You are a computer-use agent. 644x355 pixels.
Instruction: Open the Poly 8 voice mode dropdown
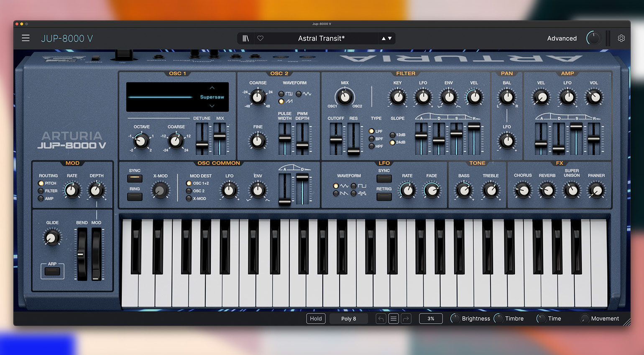(x=348, y=319)
